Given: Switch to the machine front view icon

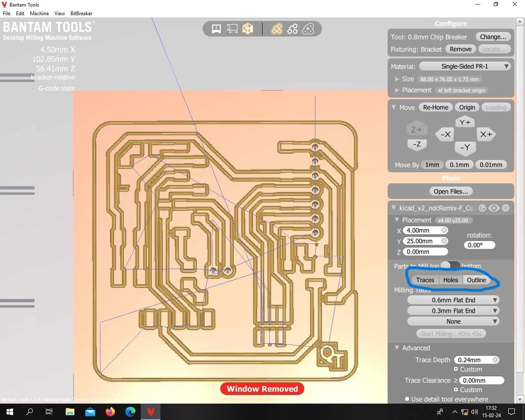Looking at the screenshot, I should tap(216, 29).
